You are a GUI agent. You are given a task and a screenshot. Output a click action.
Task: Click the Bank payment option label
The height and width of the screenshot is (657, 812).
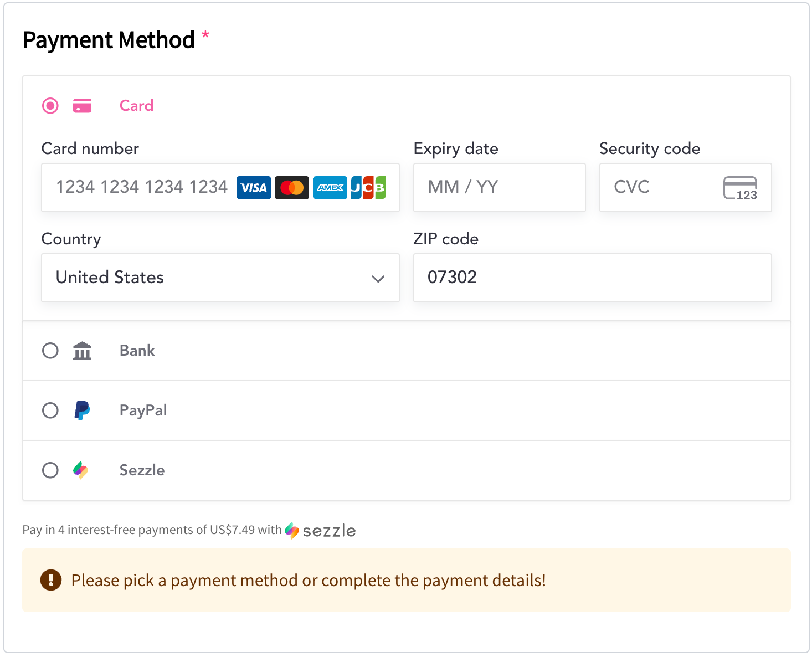pos(137,351)
